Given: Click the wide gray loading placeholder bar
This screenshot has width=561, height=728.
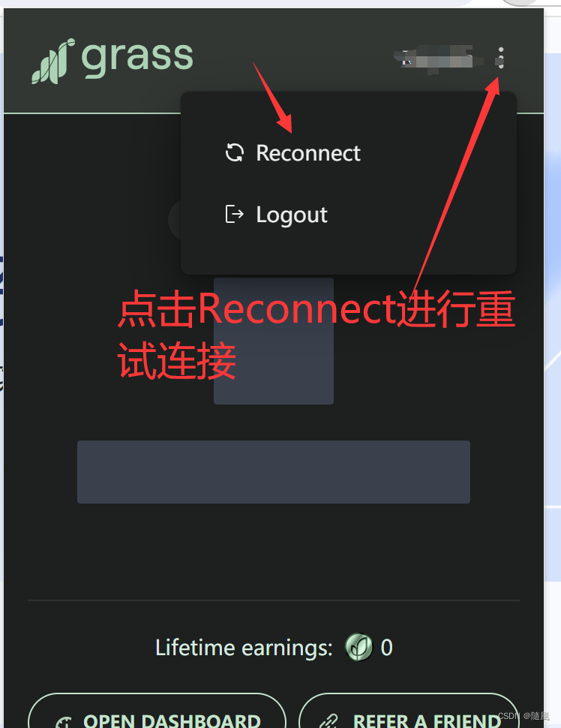Looking at the screenshot, I should pyautogui.click(x=273, y=472).
